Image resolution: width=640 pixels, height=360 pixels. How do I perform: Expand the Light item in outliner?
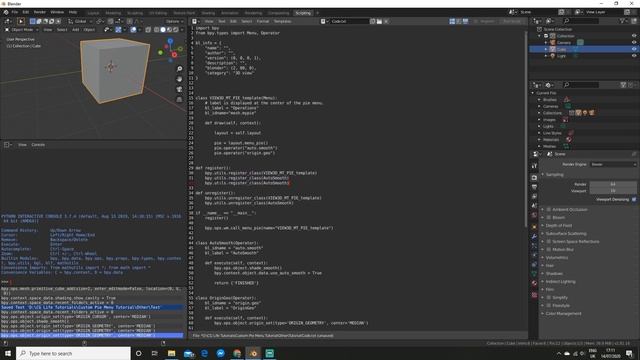tap(546, 56)
